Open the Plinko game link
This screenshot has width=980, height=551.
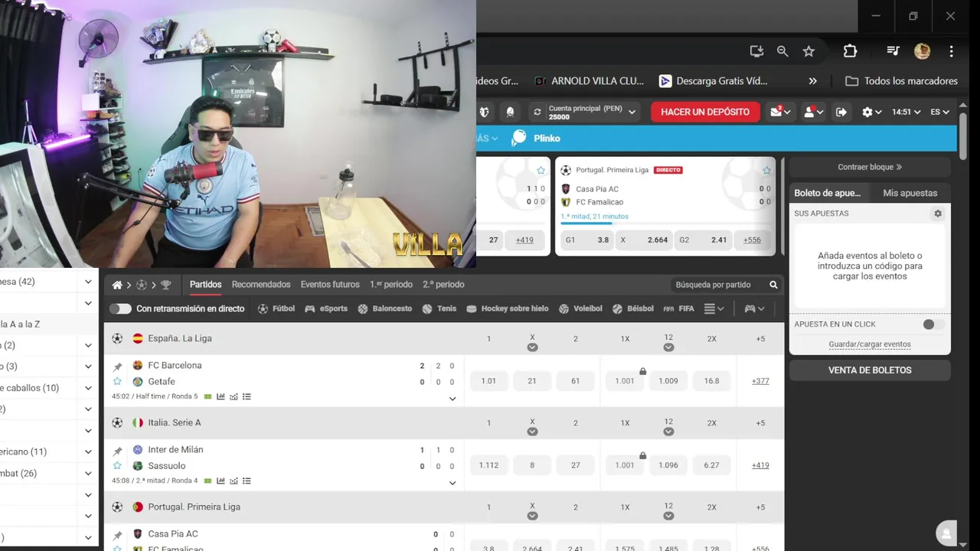[x=537, y=139]
